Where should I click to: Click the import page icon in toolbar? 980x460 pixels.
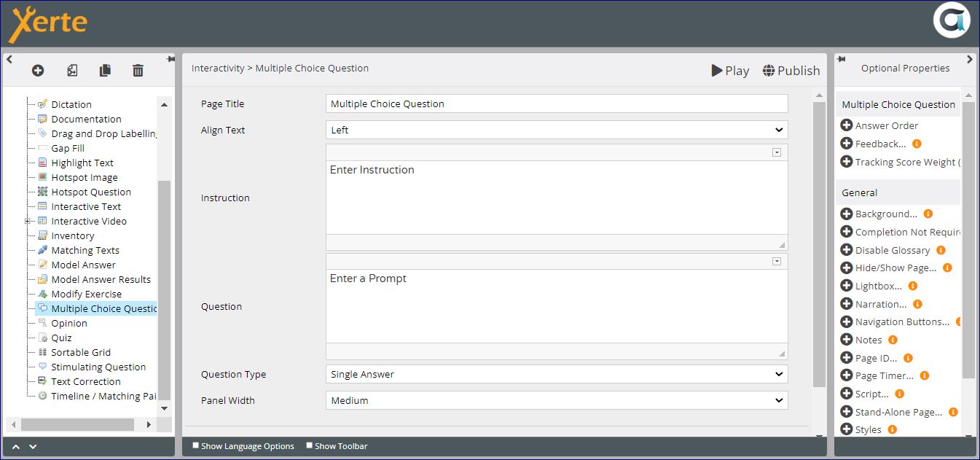click(x=72, y=71)
